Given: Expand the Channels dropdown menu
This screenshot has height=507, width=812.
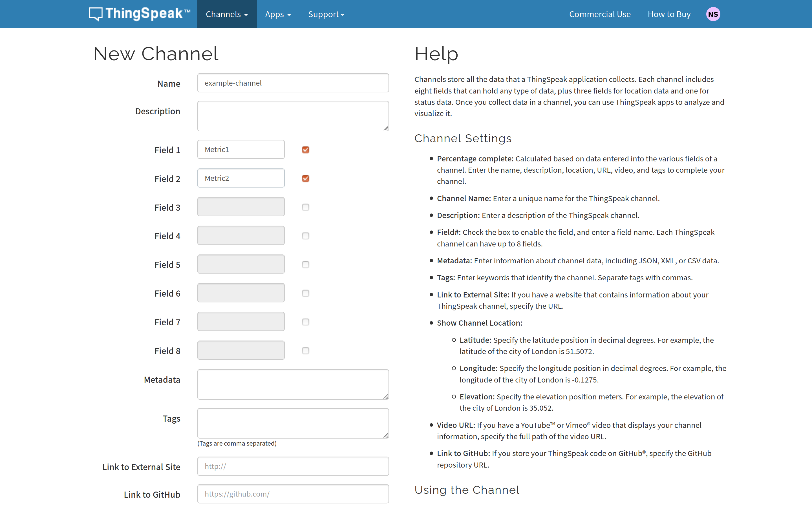Looking at the screenshot, I should tap(227, 14).
